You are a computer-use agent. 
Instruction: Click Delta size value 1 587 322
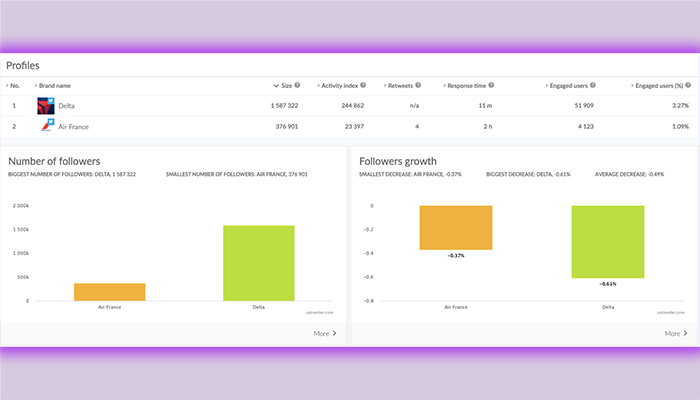[284, 106]
